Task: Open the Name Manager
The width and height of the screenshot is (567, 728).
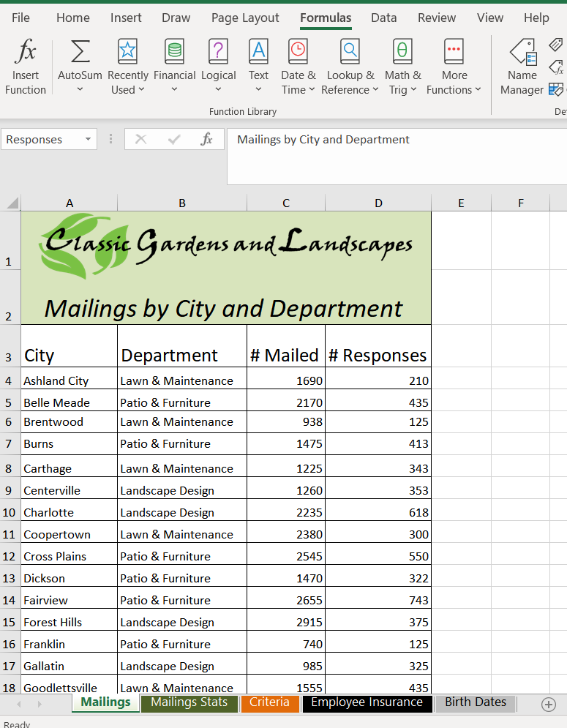Action: tap(522, 67)
